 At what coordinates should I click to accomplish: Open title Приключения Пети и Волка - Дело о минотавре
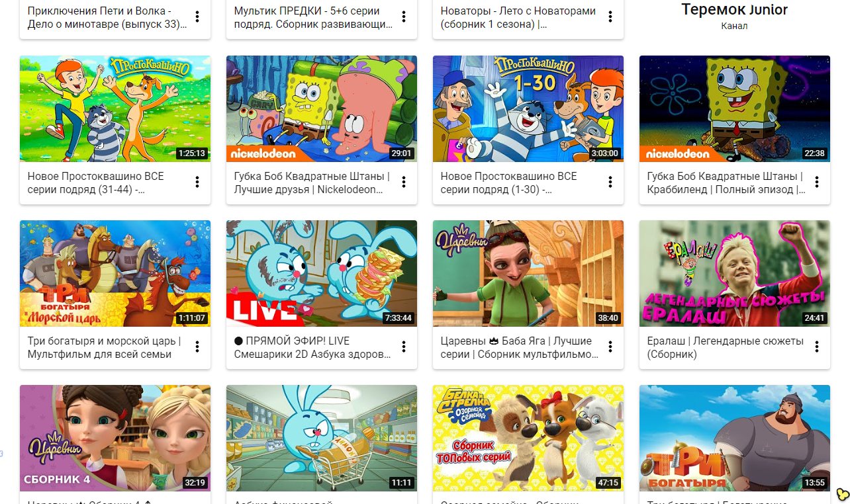107,18
